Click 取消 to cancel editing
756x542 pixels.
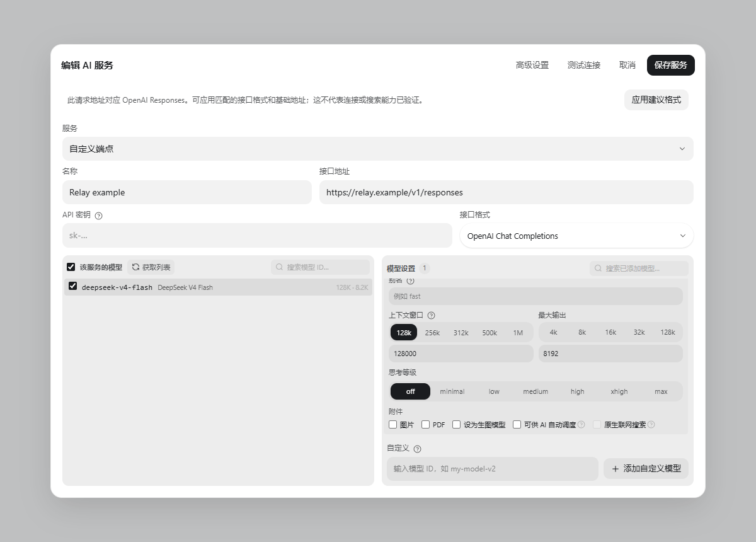pyautogui.click(x=627, y=65)
